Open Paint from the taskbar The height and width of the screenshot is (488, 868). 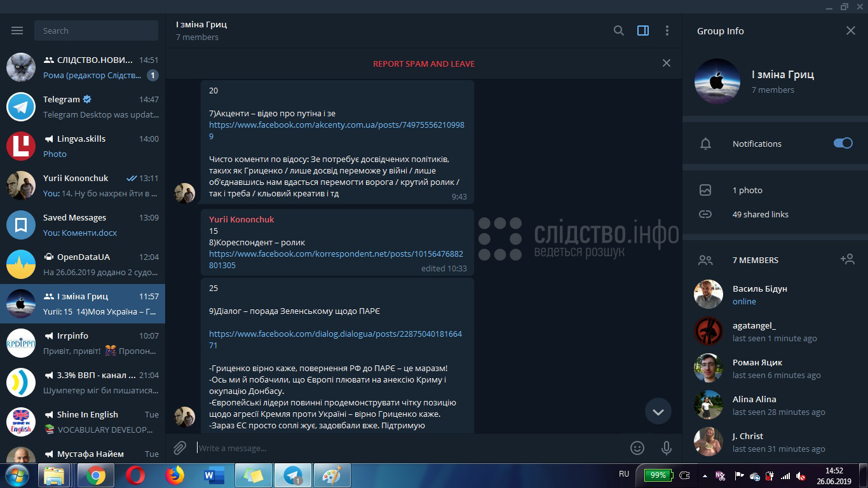pyautogui.click(x=332, y=475)
